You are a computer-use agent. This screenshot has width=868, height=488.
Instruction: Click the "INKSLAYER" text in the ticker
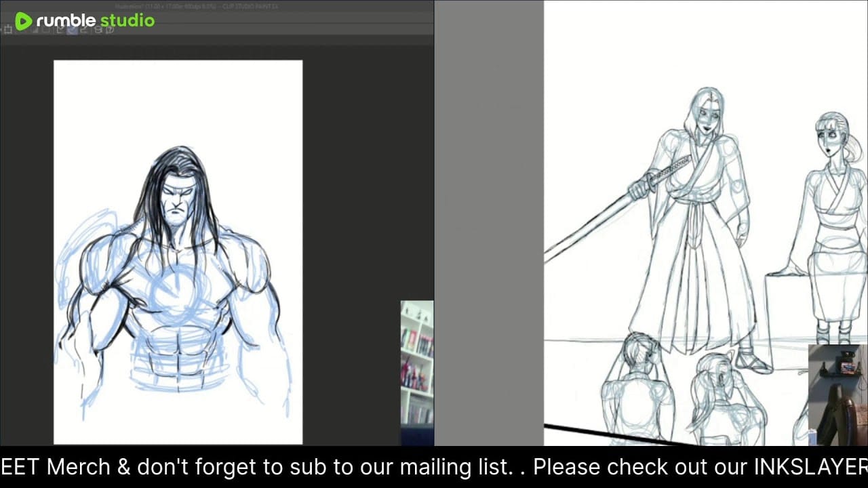(810, 467)
